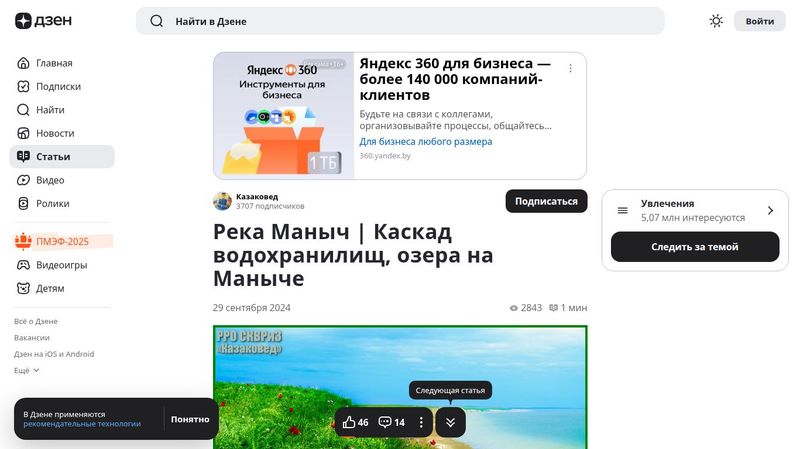This screenshot has width=800, height=449.
Task: Click the Яндекс 360 для бизнеса ad headline
Action: pos(455,79)
